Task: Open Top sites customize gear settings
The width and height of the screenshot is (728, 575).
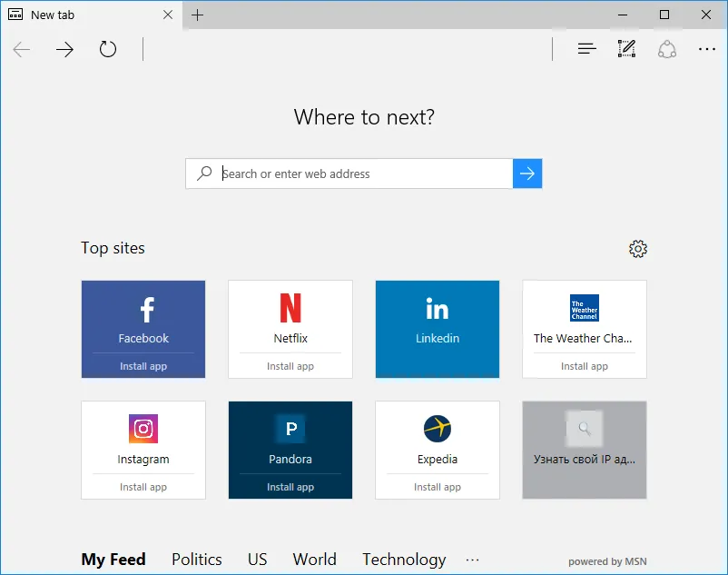Action: (x=638, y=249)
